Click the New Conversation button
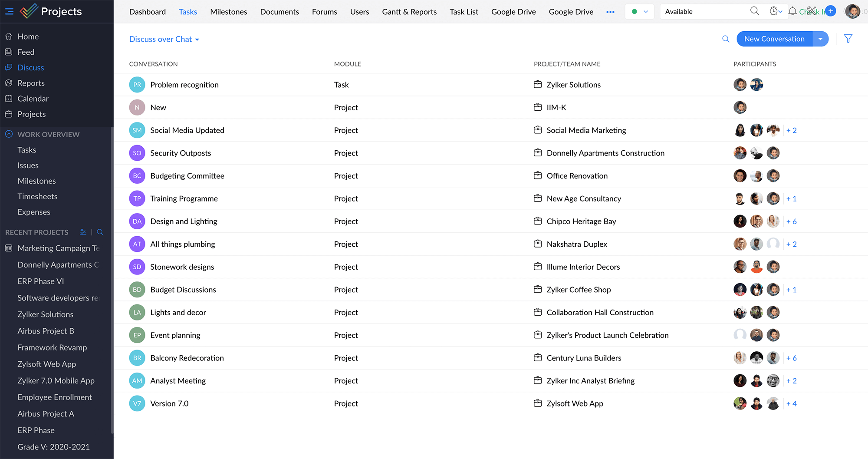The image size is (868, 459). pyautogui.click(x=774, y=39)
